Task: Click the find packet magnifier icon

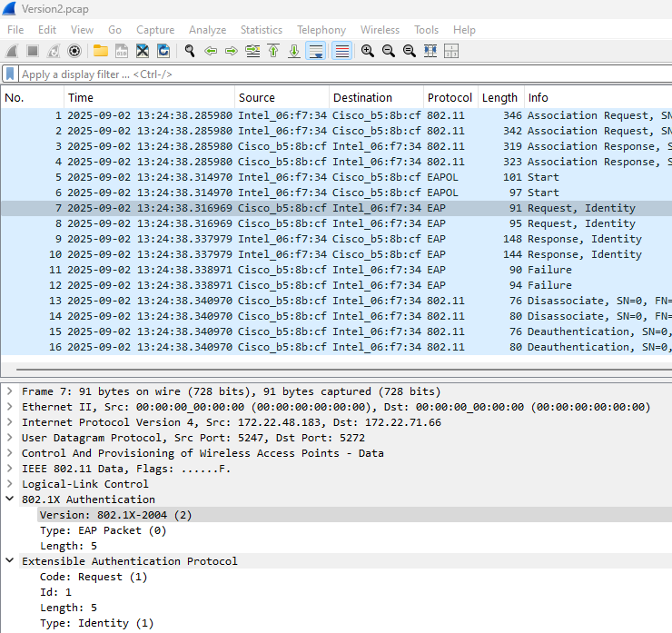Action: pos(190,51)
